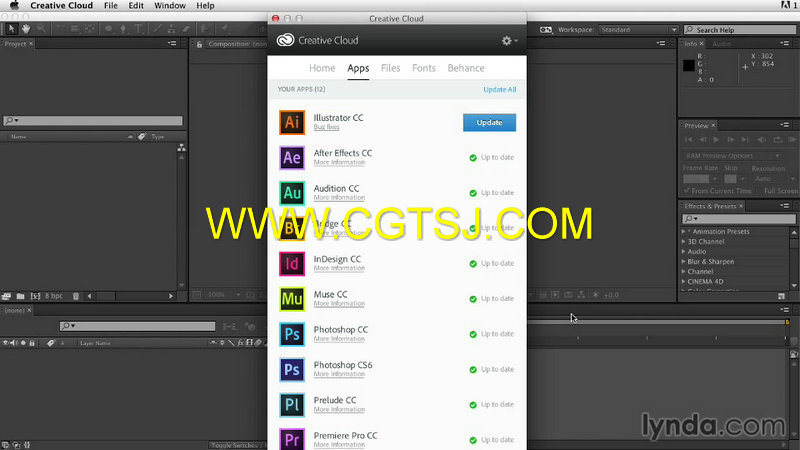This screenshot has height=450, width=800.
Task: Toggle loop option in Preview panel
Action: tap(778, 139)
